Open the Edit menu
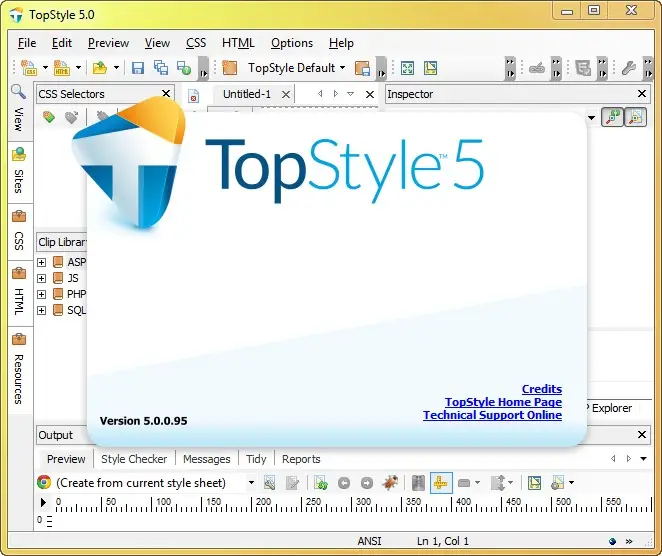The width and height of the screenshot is (662, 556). [x=62, y=43]
